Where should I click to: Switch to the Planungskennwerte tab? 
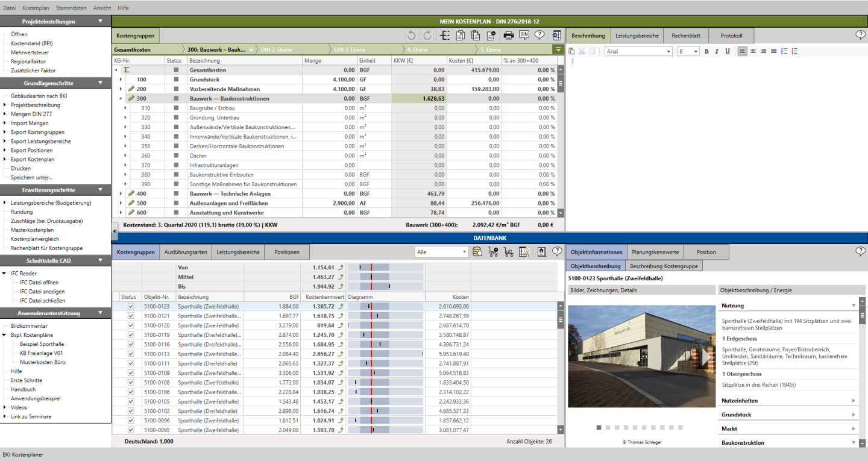[655, 252]
